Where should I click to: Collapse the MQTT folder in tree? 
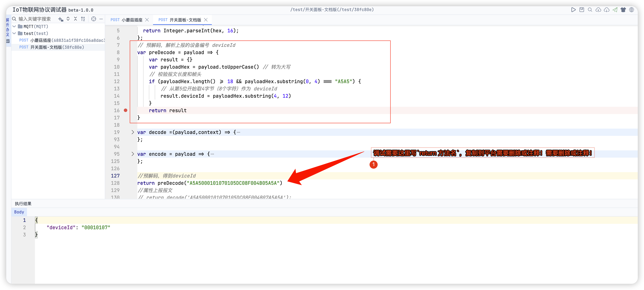pyautogui.click(x=14, y=26)
